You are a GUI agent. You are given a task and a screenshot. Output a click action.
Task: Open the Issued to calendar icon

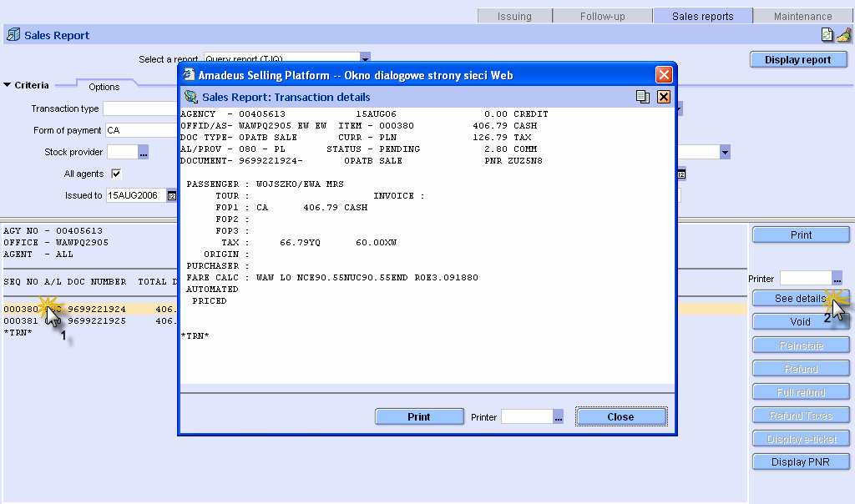click(x=171, y=195)
